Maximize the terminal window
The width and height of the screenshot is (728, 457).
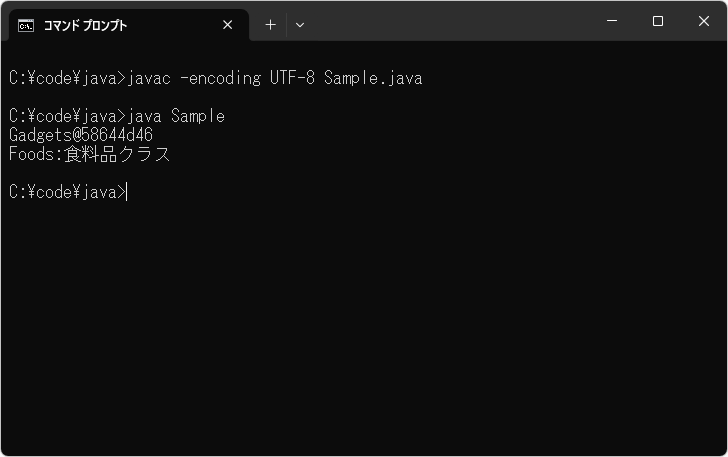tap(658, 21)
